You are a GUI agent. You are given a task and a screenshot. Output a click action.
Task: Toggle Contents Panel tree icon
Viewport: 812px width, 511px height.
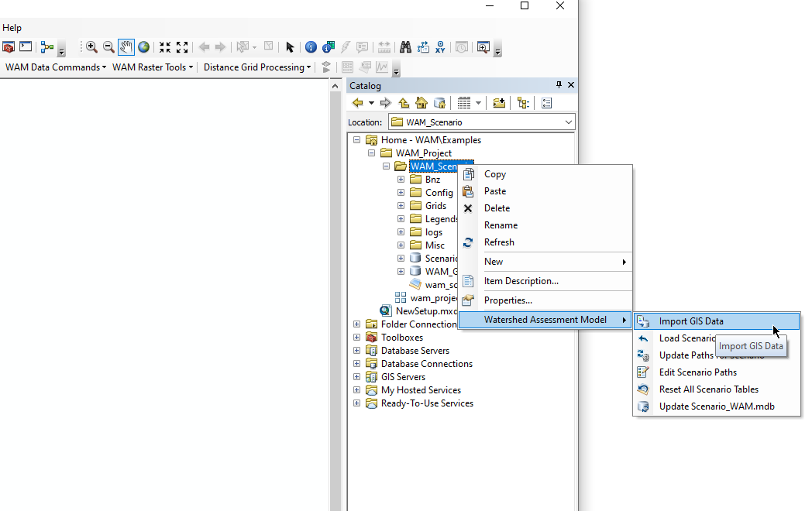(523, 103)
